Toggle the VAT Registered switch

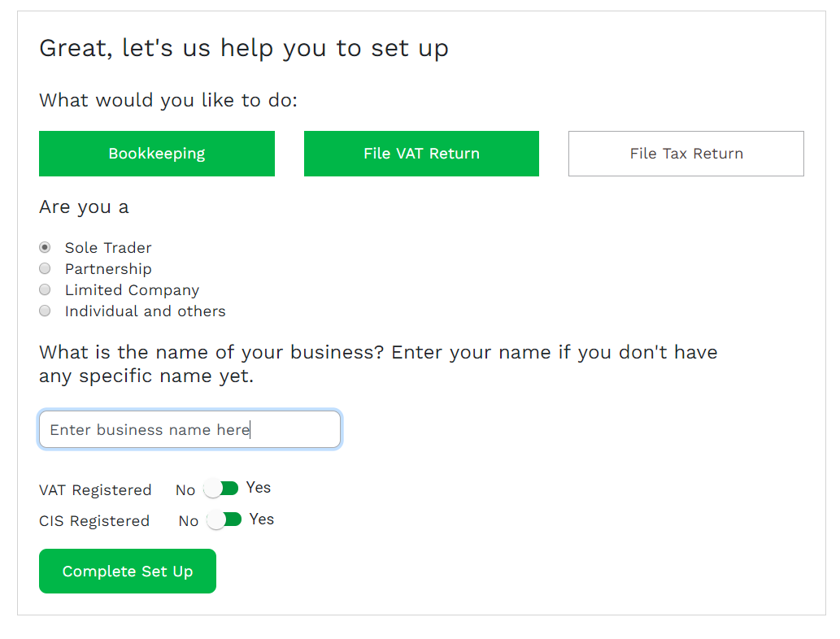221,489
